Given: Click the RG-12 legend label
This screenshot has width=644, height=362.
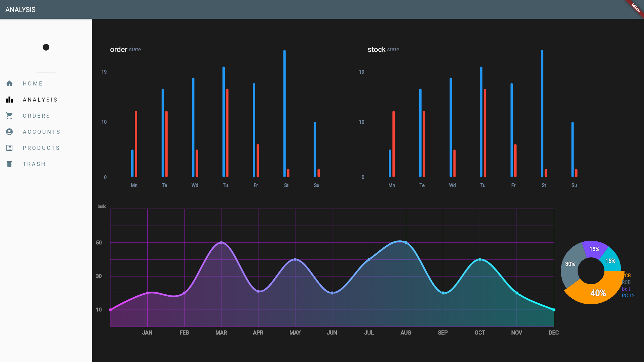Looking at the screenshot, I should pyautogui.click(x=628, y=296).
